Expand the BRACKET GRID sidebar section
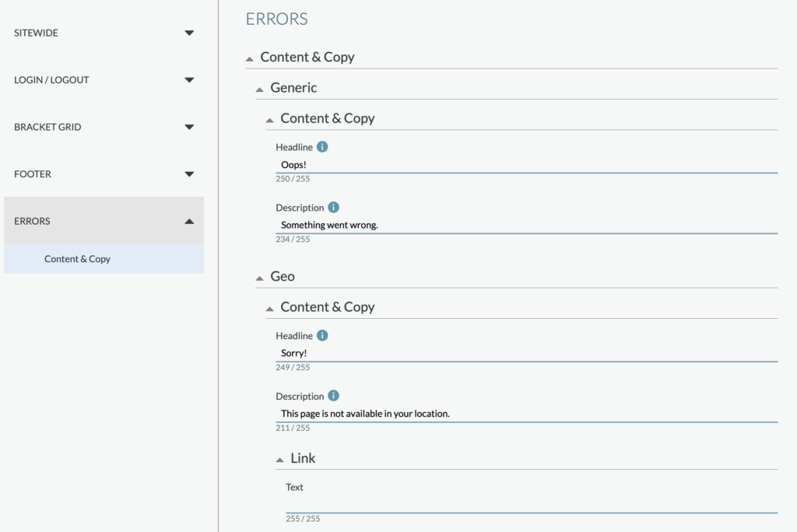The width and height of the screenshot is (797, 532). 189,127
